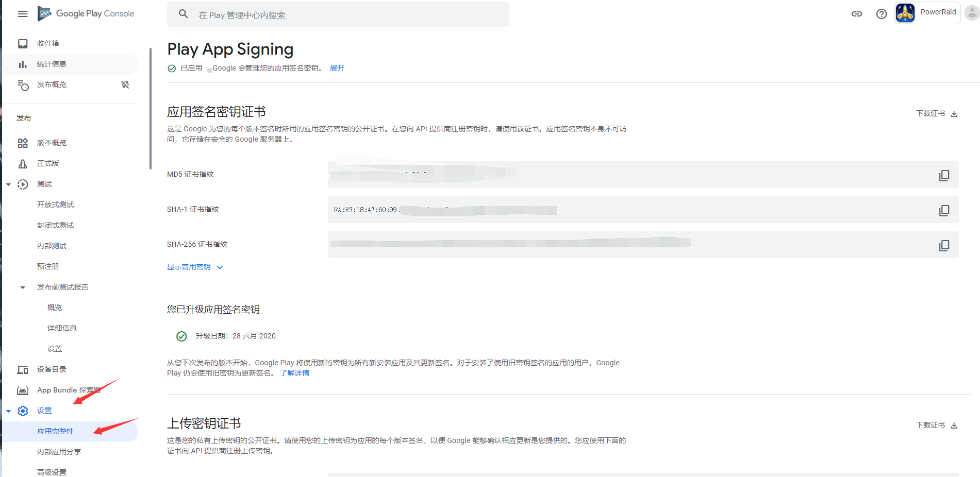Click the inbox icon in sidebar
Screen dimensions: 980x477
point(23,43)
